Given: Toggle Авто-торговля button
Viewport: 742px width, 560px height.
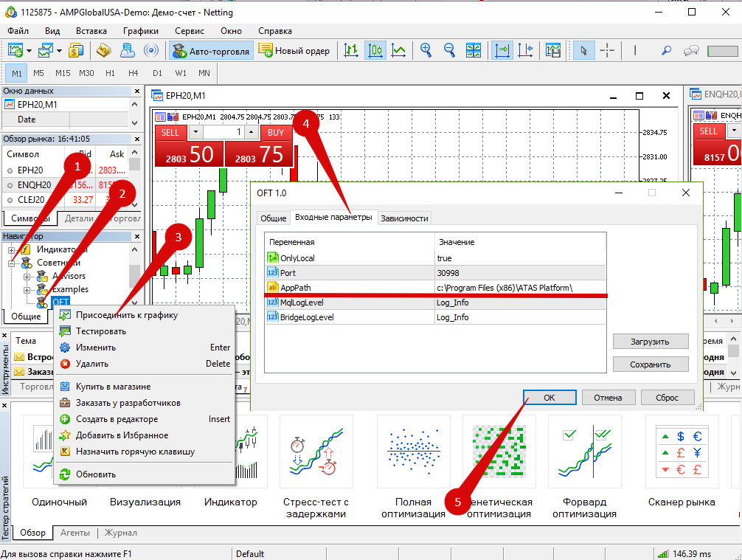Looking at the screenshot, I should click(211, 51).
